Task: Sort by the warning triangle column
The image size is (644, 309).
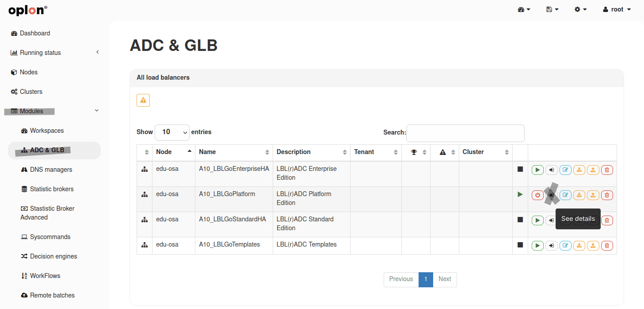Action: click(445, 152)
